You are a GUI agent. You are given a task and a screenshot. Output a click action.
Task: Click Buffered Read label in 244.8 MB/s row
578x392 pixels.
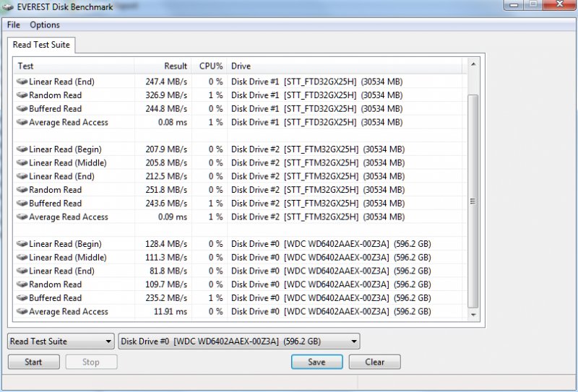[x=56, y=109]
